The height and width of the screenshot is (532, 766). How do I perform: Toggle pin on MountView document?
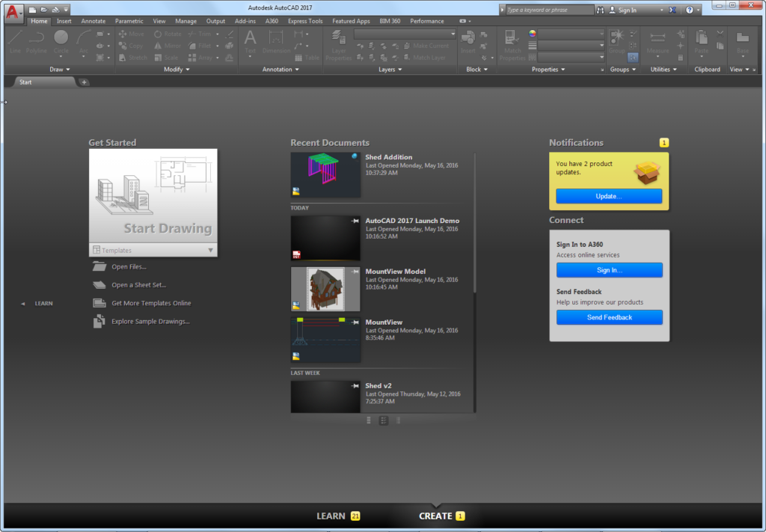click(355, 322)
